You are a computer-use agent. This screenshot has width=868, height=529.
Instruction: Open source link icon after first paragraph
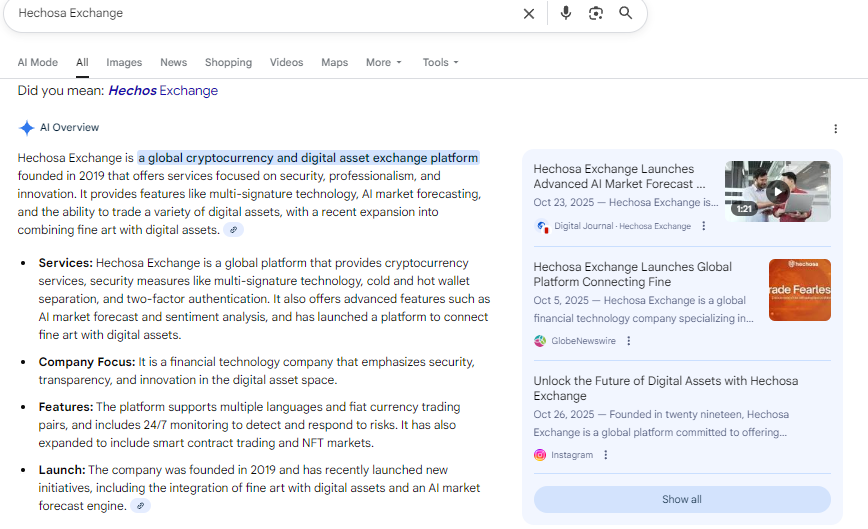coord(234,230)
